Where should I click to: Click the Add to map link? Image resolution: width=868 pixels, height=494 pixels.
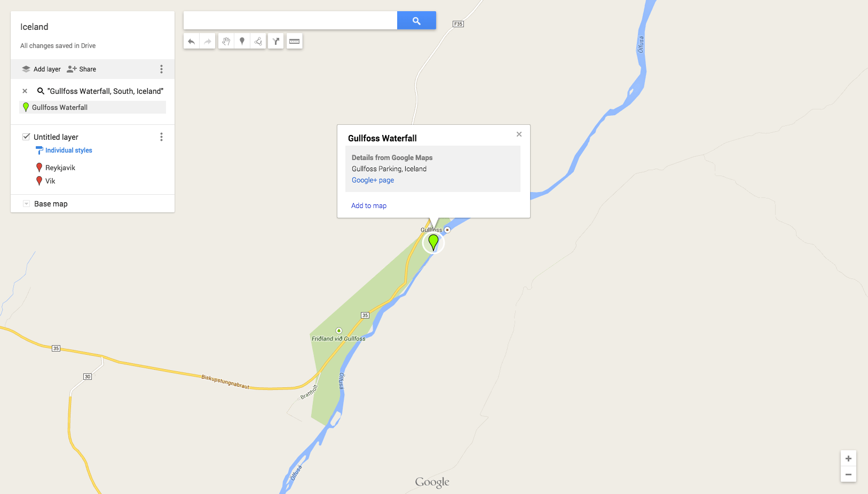(x=369, y=205)
